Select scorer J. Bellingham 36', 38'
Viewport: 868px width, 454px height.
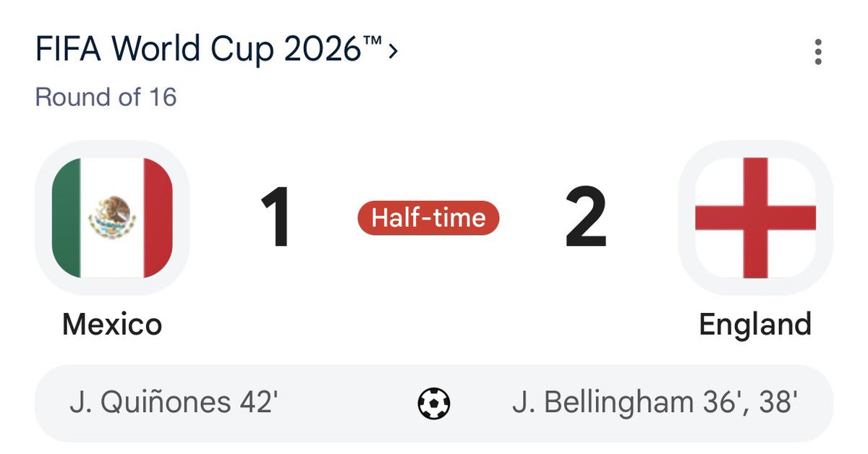point(655,403)
